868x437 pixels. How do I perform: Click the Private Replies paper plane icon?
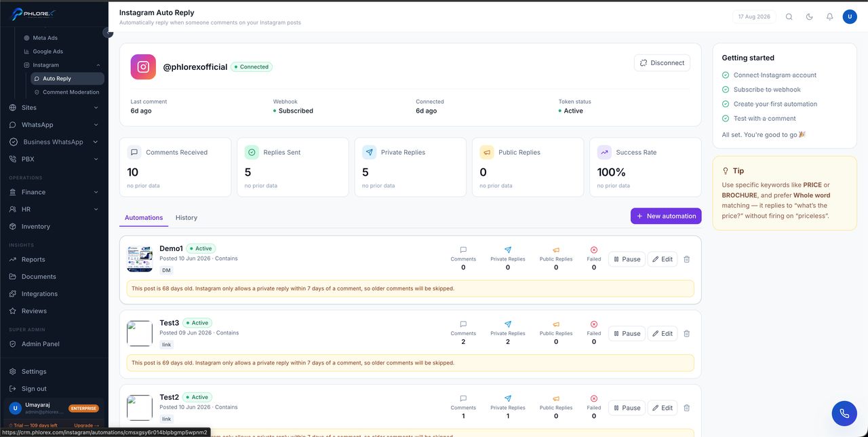[369, 153]
